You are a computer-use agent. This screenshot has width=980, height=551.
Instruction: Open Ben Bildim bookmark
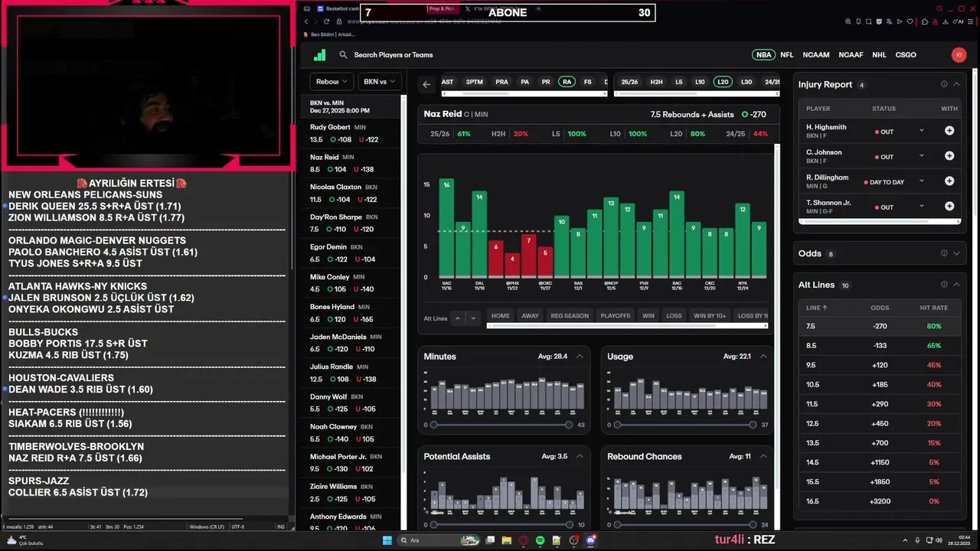(330, 34)
